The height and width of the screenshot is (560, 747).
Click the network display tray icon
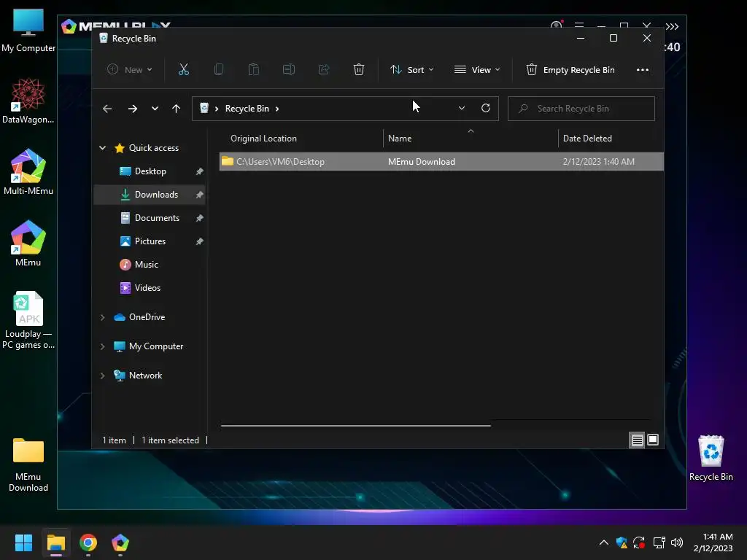tap(659, 542)
